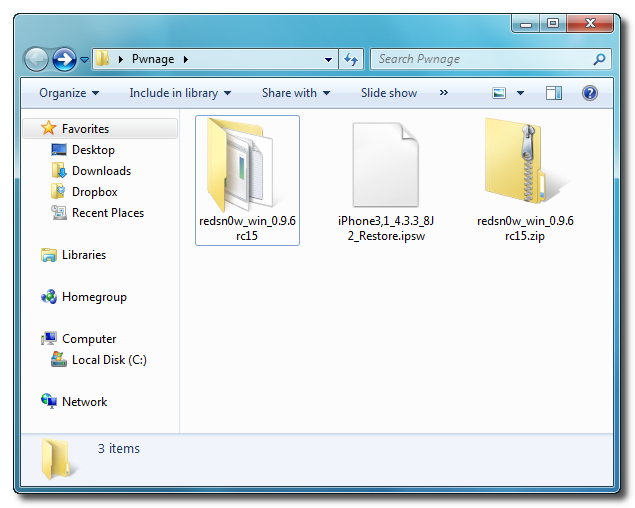Click the Back navigation arrow button
Image resolution: width=635 pixels, height=508 pixels.
37,59
